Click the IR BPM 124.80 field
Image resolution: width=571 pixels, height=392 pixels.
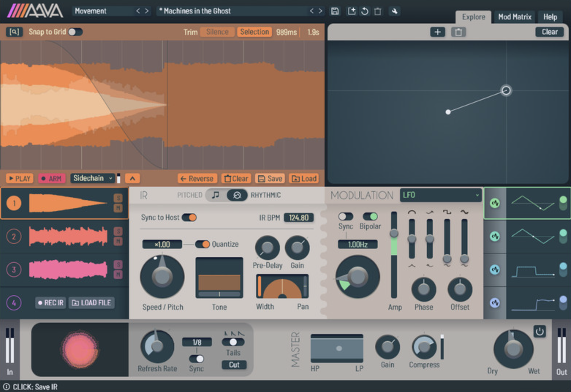[x=299, y=218]
